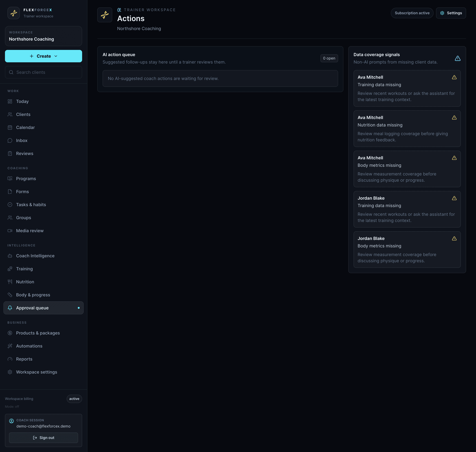Click the active workspace billing badge
Image resolution: width=476 pixels, height=452 pixels.
pos(74,399)
